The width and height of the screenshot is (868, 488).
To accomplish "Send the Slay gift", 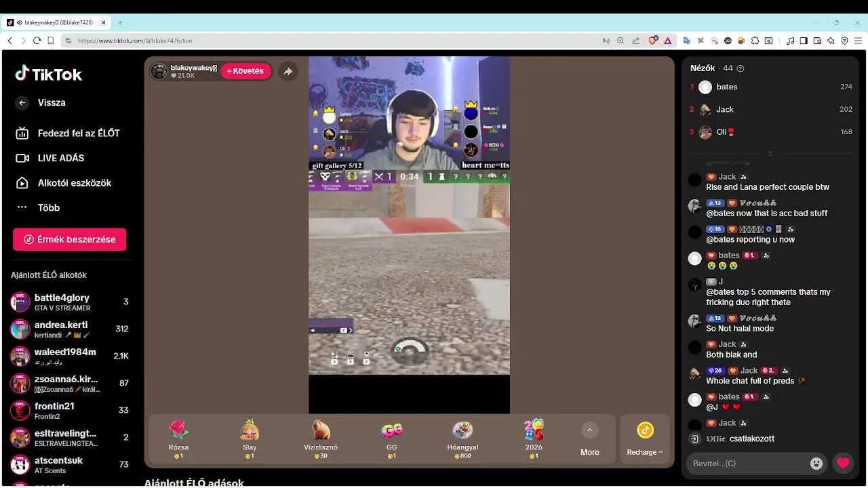I will click(250, 439).
